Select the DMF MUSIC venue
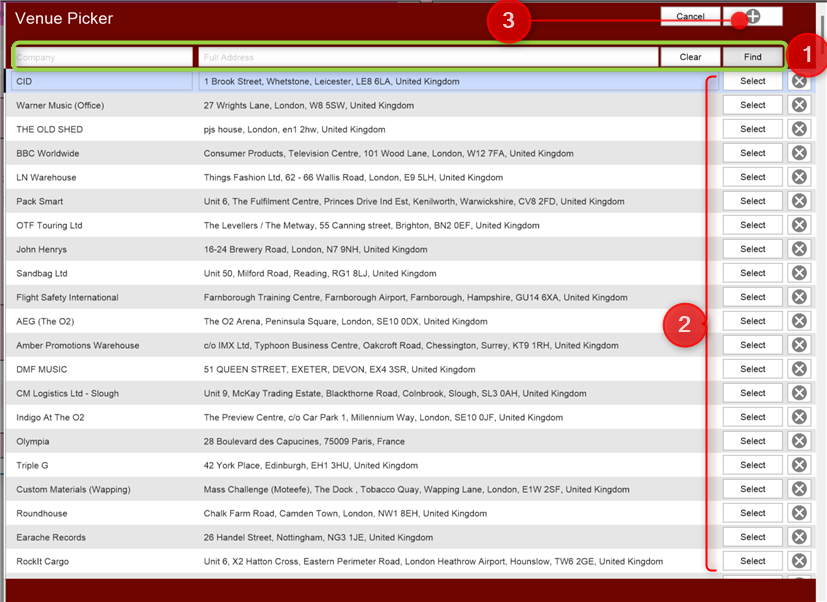This screenshot has height=602, width=827. click(753, 369)
